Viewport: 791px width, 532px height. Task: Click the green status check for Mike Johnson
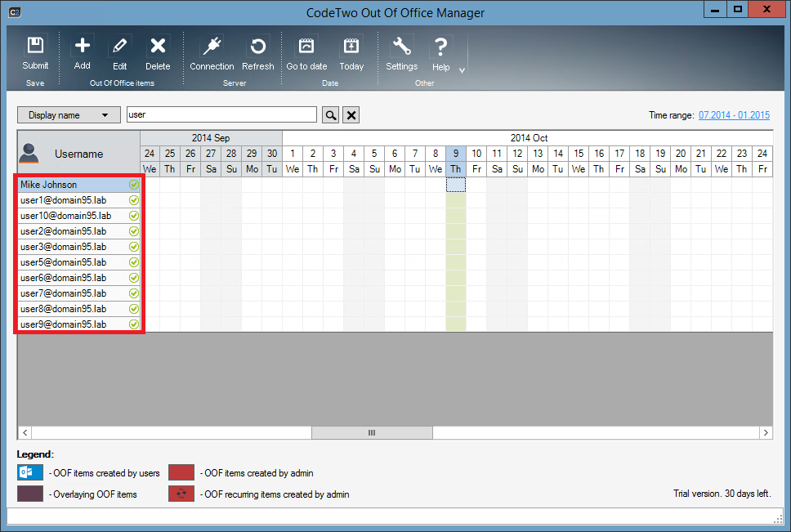134,185
